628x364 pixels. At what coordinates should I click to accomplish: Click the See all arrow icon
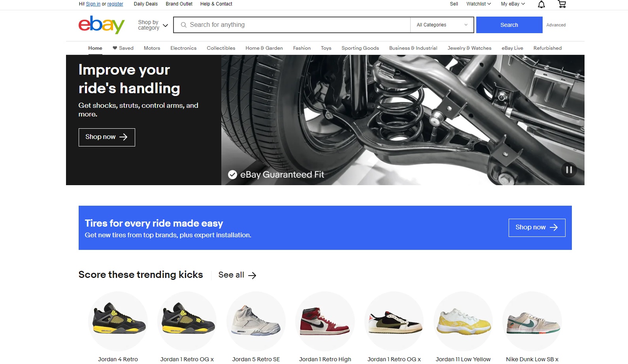point(252,276)
